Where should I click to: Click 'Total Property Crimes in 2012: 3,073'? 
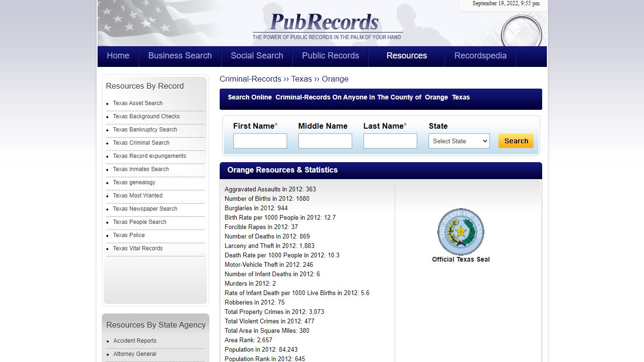tap(274, 312)
